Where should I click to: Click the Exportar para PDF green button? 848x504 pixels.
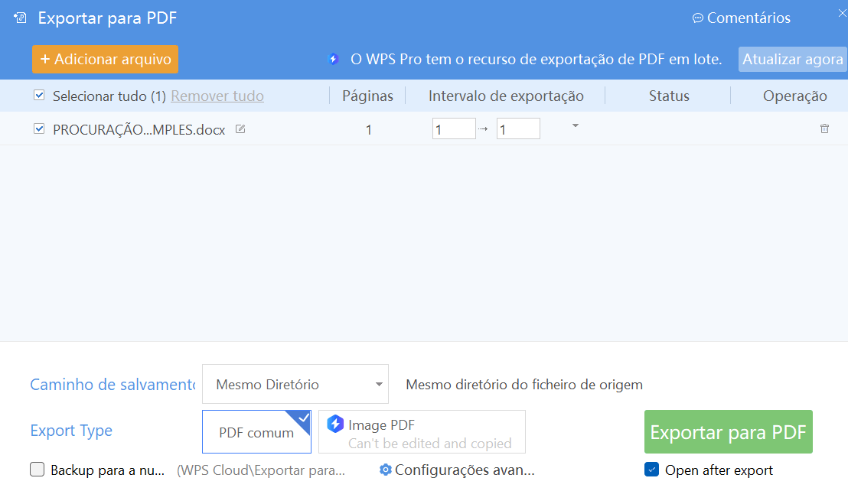pos(728,431)
